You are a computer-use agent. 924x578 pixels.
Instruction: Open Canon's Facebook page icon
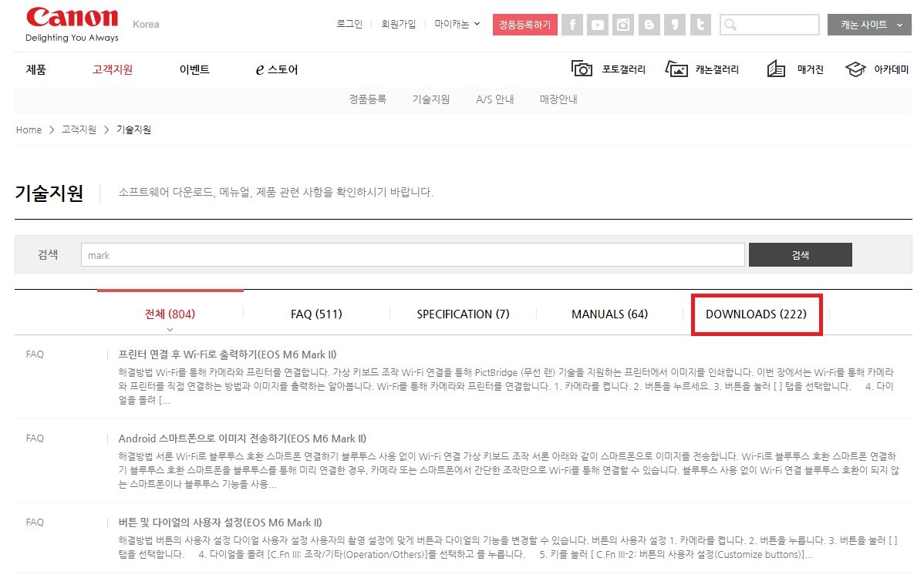pyautogui.click(x=572, y=25)
